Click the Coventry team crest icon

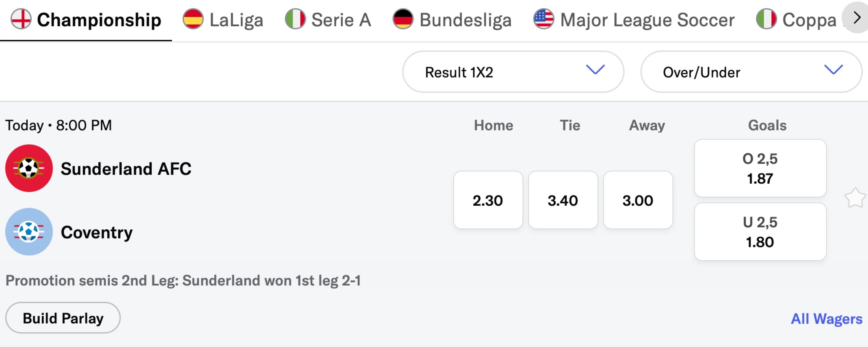click(x=29, y=232)
